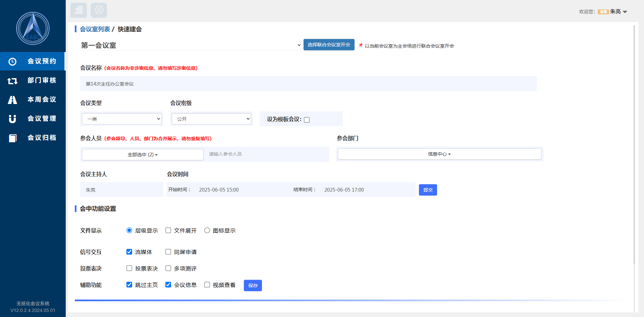
Task: Open the settings gear icon
Action: 99,10
